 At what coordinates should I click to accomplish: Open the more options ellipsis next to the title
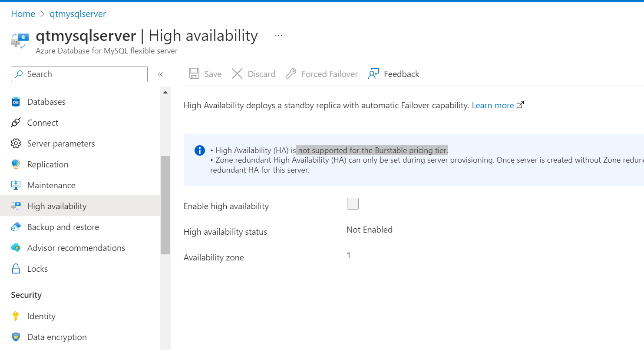(279, 36)
